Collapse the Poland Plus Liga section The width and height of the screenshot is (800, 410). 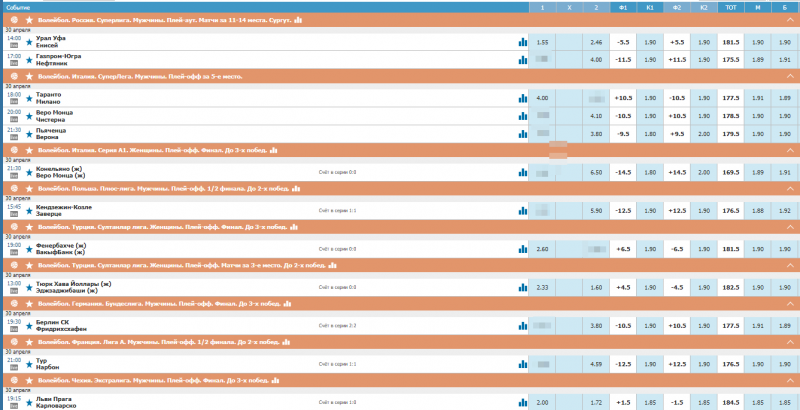(789, 188)
